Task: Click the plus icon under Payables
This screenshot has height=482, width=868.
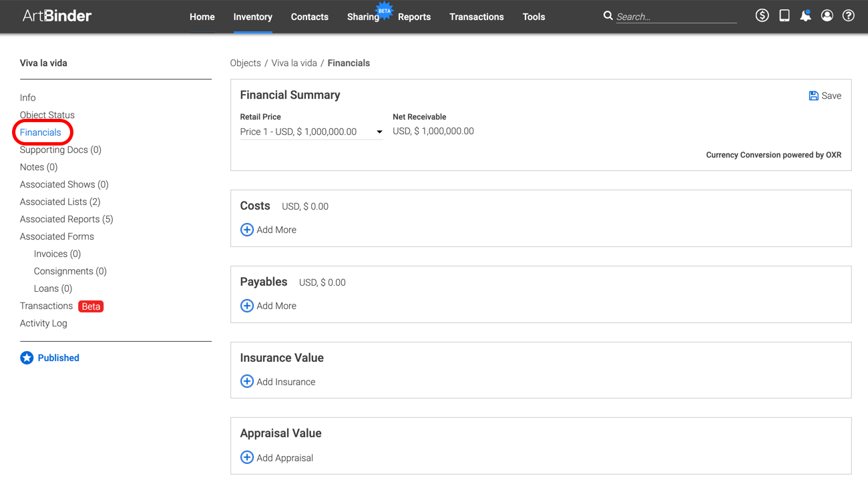Action: coord(247,306)
